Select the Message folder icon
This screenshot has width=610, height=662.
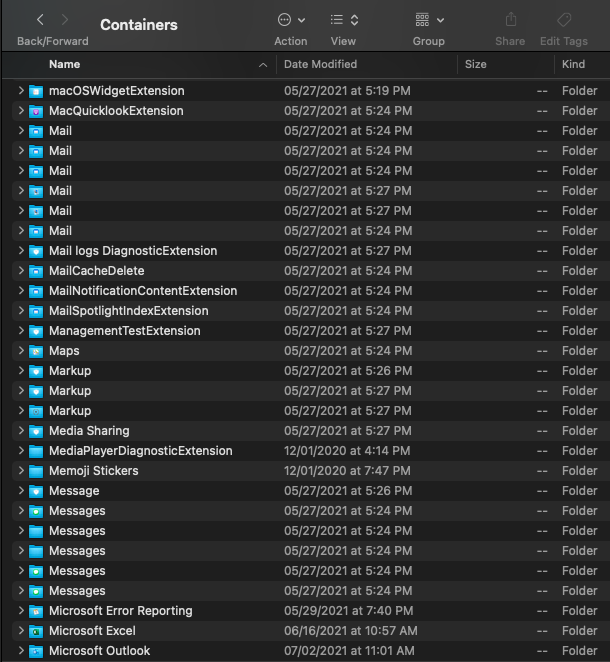coord(36,491)
